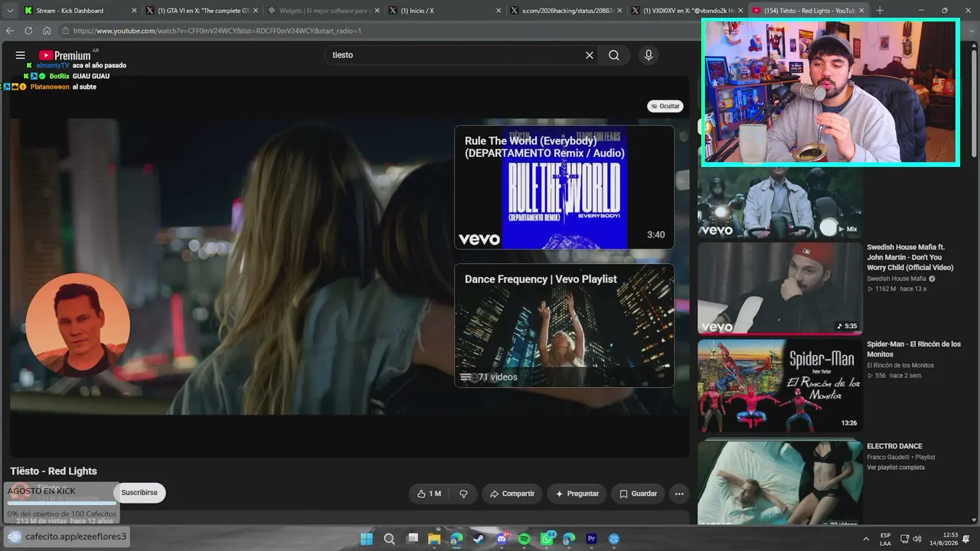This screenshot has width=980, height=551.
Task: Go back using the browser back arrow
Action: point(10,31)
